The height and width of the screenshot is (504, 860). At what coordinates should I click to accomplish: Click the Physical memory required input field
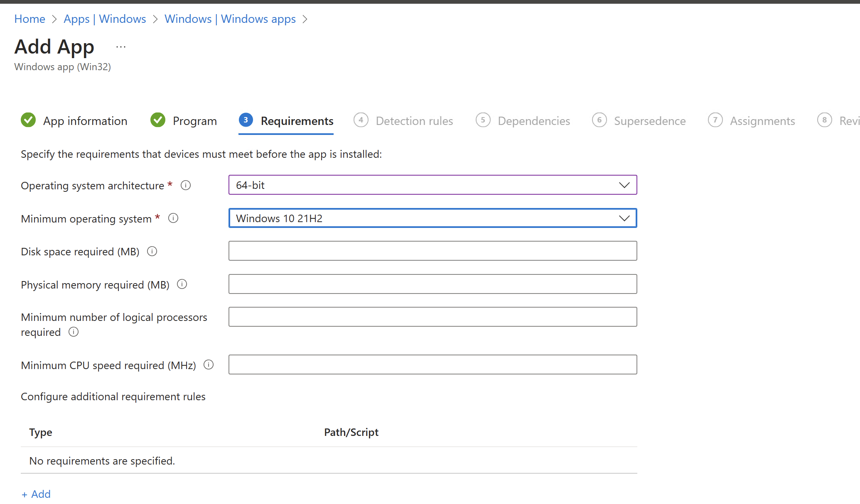(432, 283)
